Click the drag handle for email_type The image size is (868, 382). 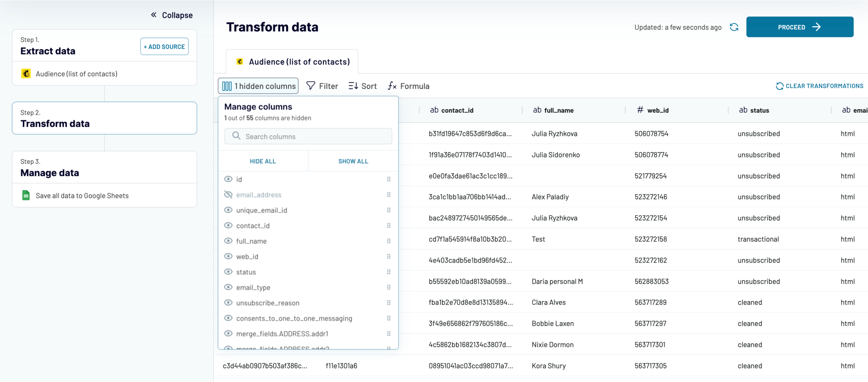tap(389, 288)
